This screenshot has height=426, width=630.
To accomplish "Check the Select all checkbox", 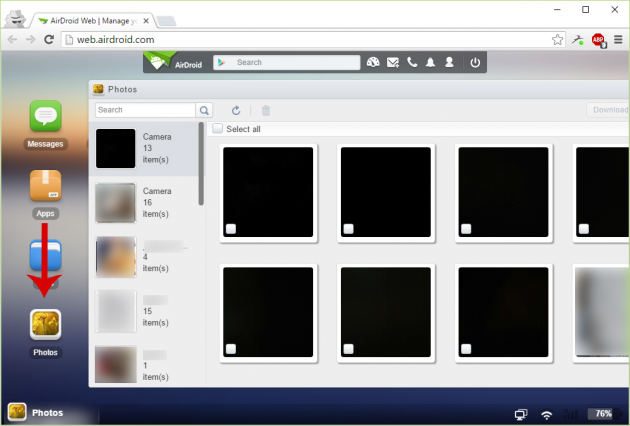I will point(217,129).
